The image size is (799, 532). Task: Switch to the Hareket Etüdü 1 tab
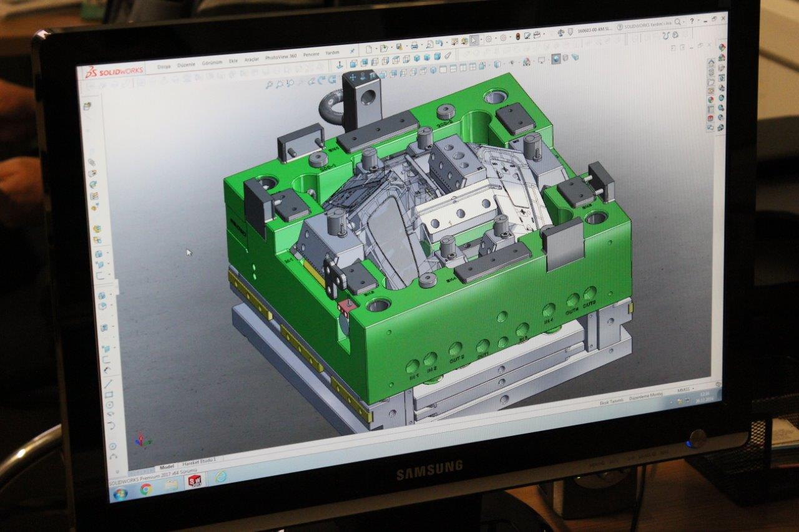pyautogui.click(x=199, y=462)
